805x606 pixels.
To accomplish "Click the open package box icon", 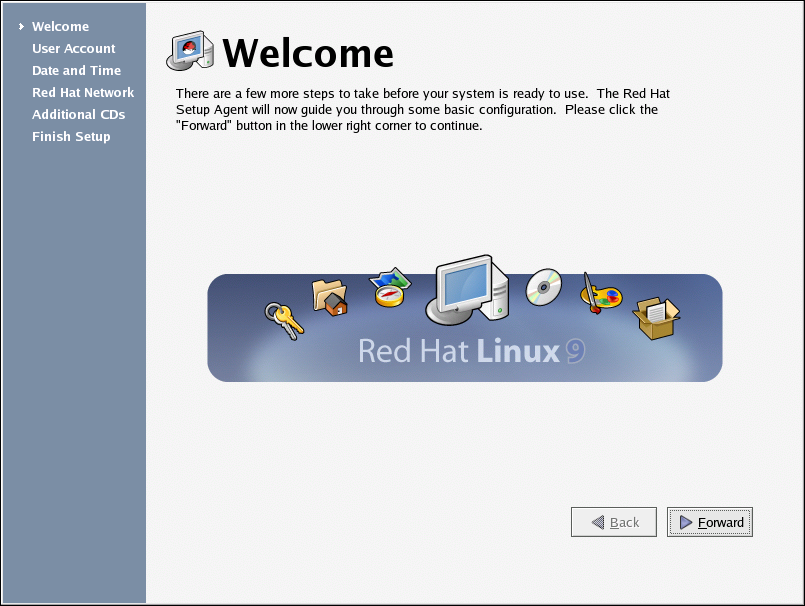I will [x=655, y=318].
